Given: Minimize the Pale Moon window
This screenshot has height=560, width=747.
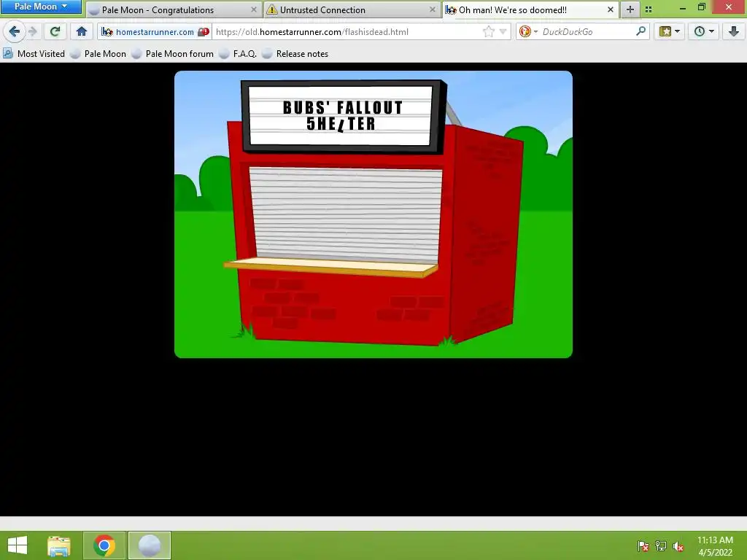Looking at the screenshot, I should pyautogui.click(x=683, y=7).
